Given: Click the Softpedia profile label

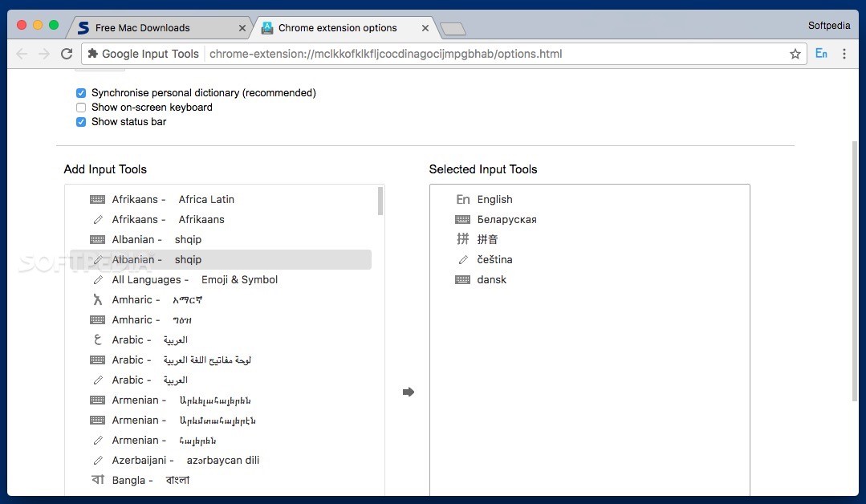Looking at the screenshot, I should [828, 26].
